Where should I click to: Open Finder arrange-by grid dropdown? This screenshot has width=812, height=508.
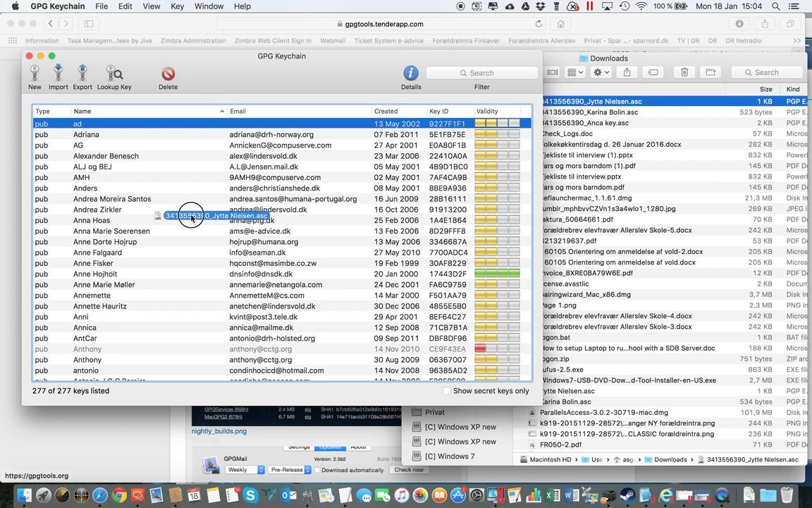(575, 73)
